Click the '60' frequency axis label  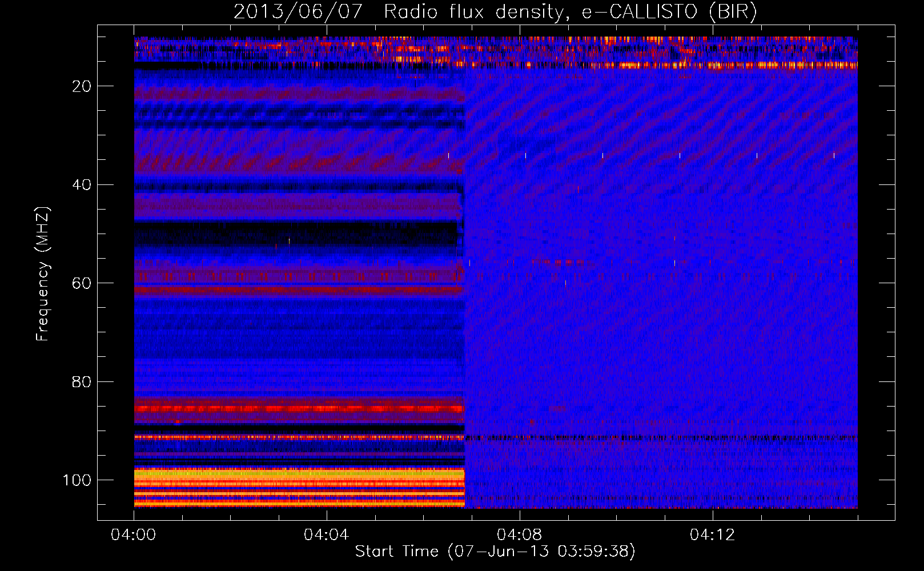82,283
